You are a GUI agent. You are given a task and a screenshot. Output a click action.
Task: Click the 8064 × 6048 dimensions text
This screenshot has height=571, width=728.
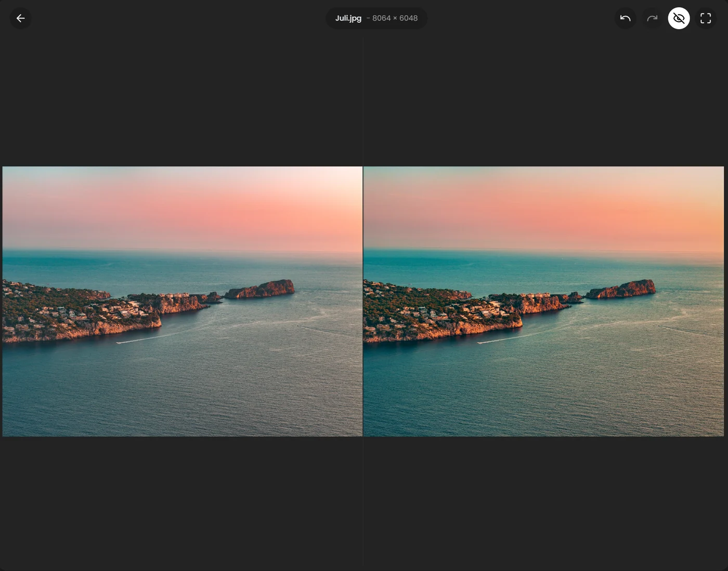coord(395,18)
